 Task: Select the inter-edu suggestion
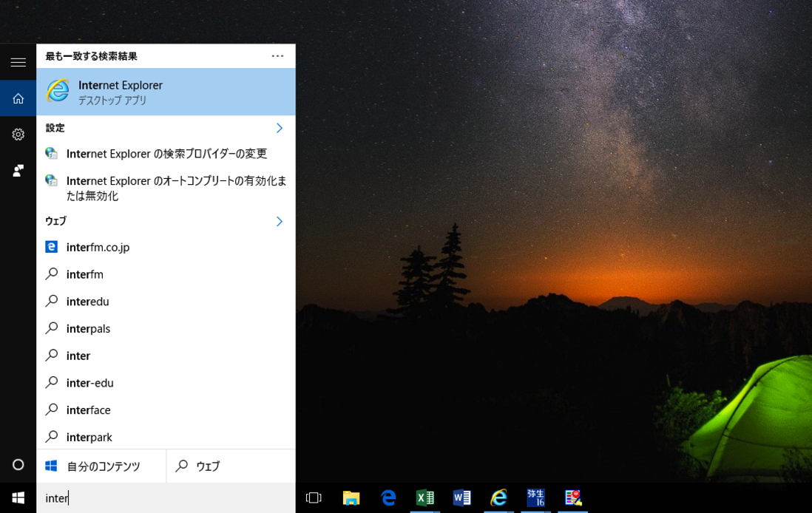coord(166,383)
